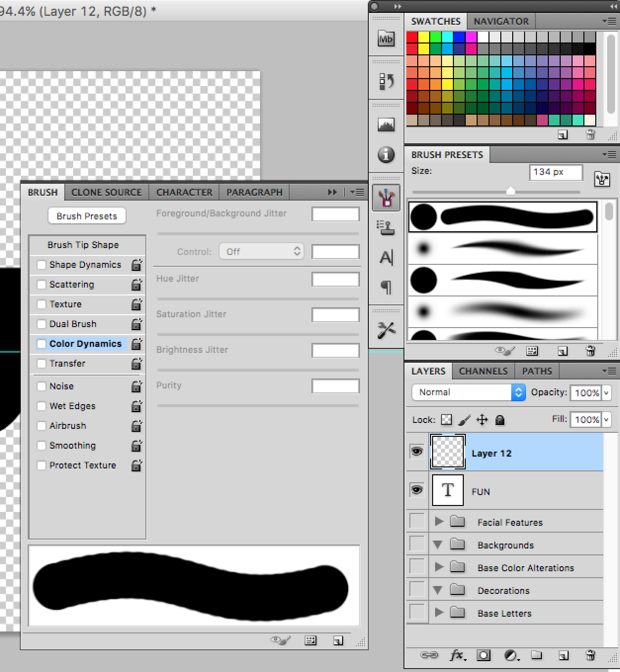Screen dimensions: 620x672
Task: Switch to the Clone Source tab
Action: coord(106,192)
